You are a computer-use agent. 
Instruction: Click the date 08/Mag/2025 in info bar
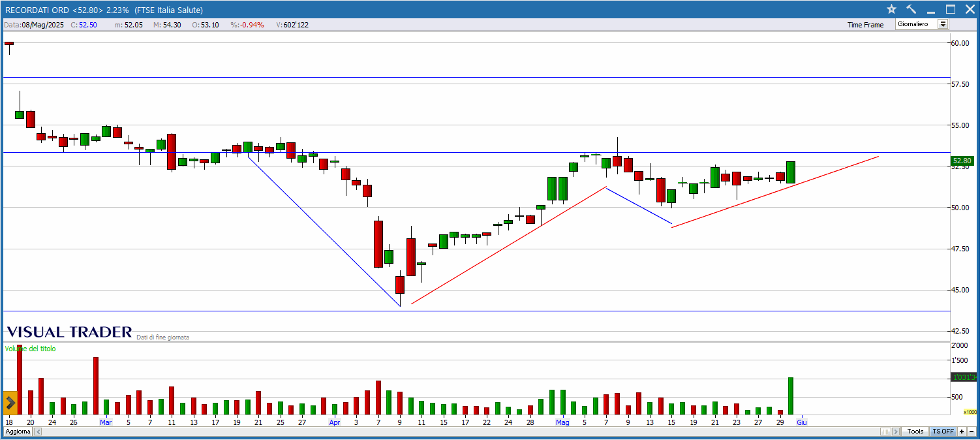point(44,25)
